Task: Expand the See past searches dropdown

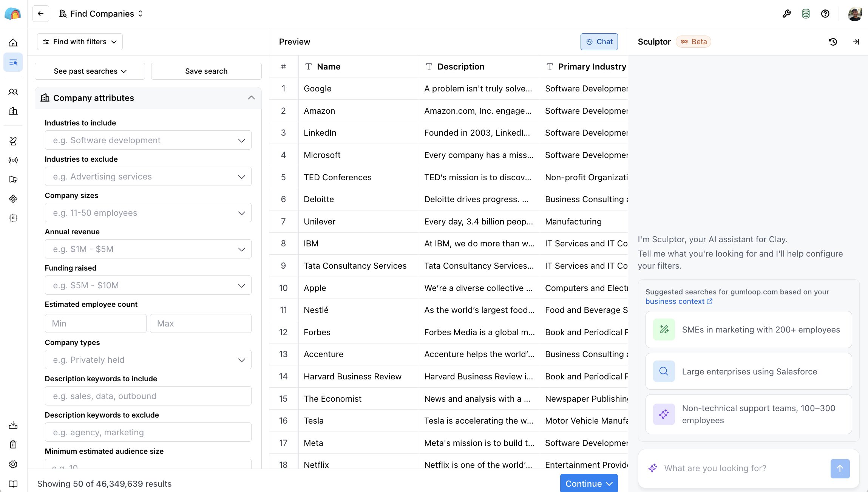Action: (90, 71)
